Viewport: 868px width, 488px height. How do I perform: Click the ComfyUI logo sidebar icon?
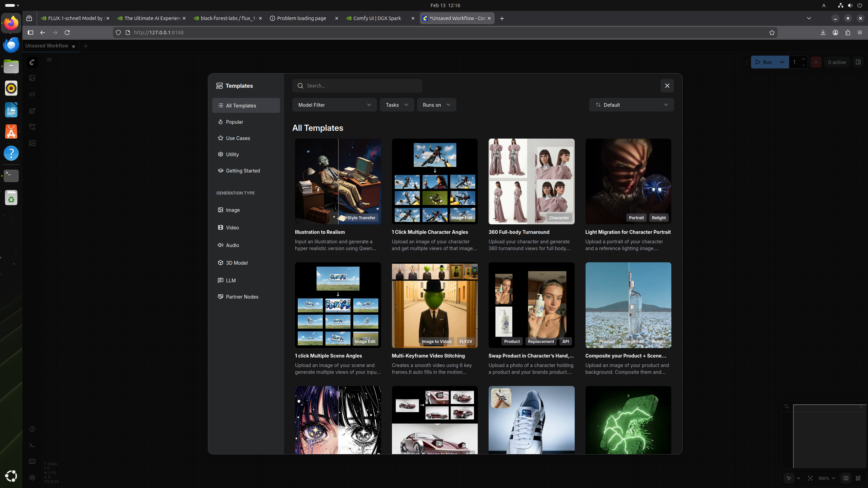click(32, 62)
